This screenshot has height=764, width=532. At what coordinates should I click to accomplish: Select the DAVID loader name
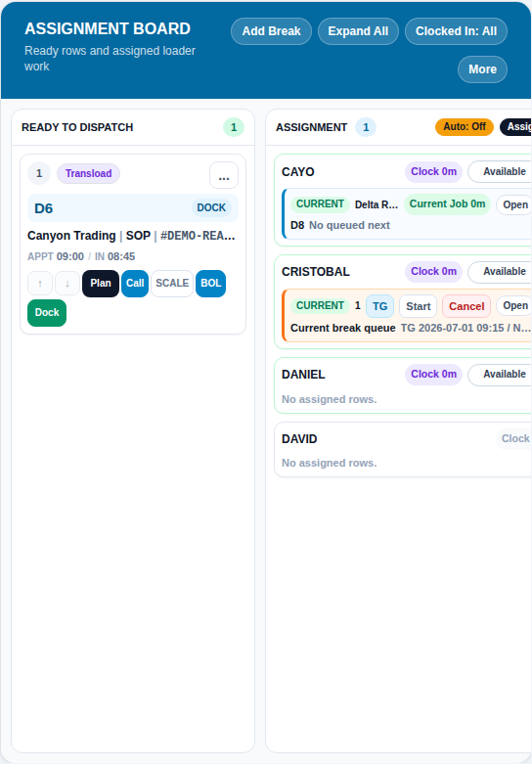(x=299, y=439)
